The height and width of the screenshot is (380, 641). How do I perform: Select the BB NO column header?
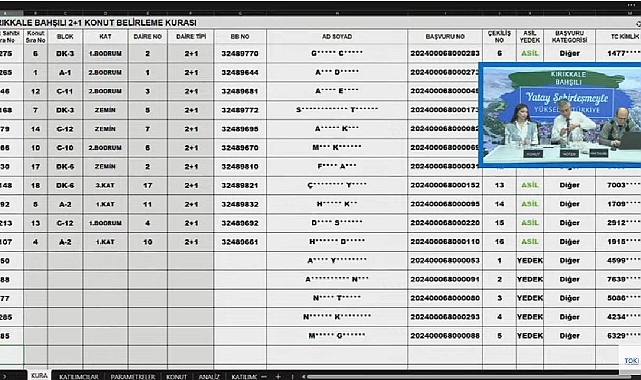[240, 37]
